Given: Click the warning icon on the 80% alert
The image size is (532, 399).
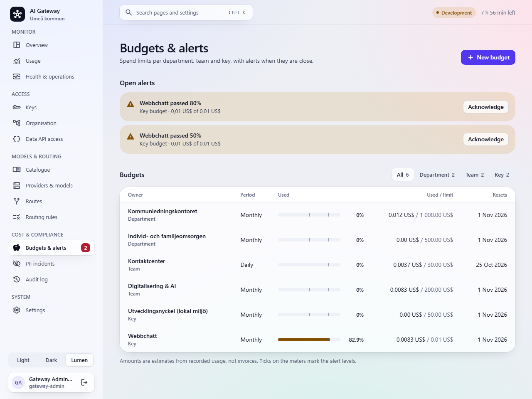Looking at the screenshot, I should (x=131, y=104).
